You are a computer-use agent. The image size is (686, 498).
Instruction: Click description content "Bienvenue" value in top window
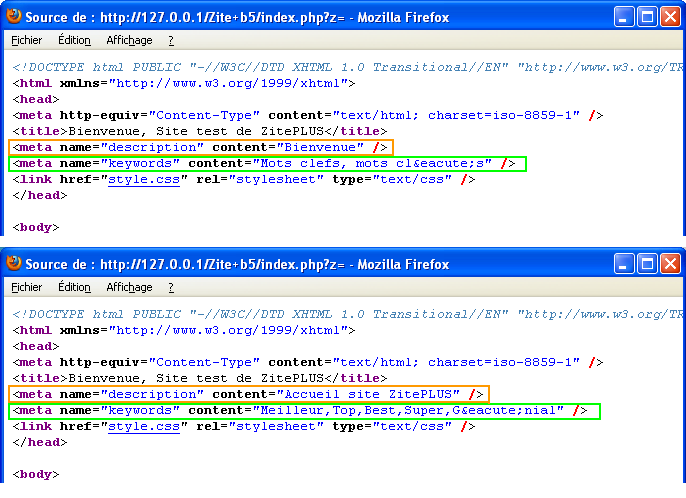click(x=320, y=147)
